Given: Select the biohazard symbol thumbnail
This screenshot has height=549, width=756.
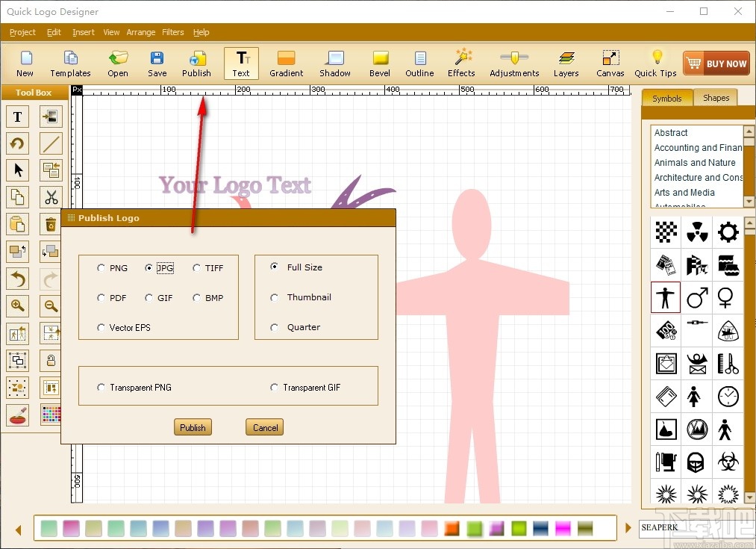Looking at the screenshot, I should [x=728, y=462].
